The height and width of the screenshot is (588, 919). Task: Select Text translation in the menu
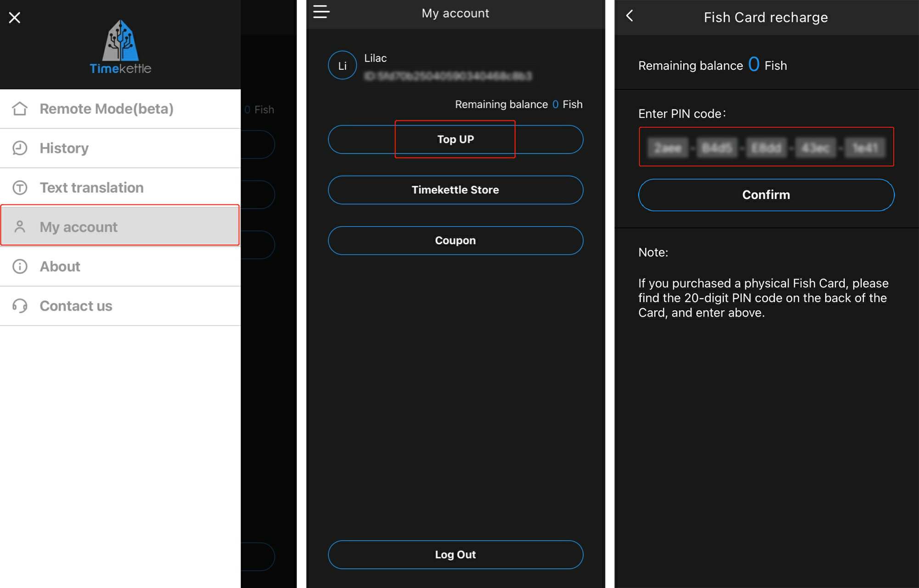tap(120, 187)
